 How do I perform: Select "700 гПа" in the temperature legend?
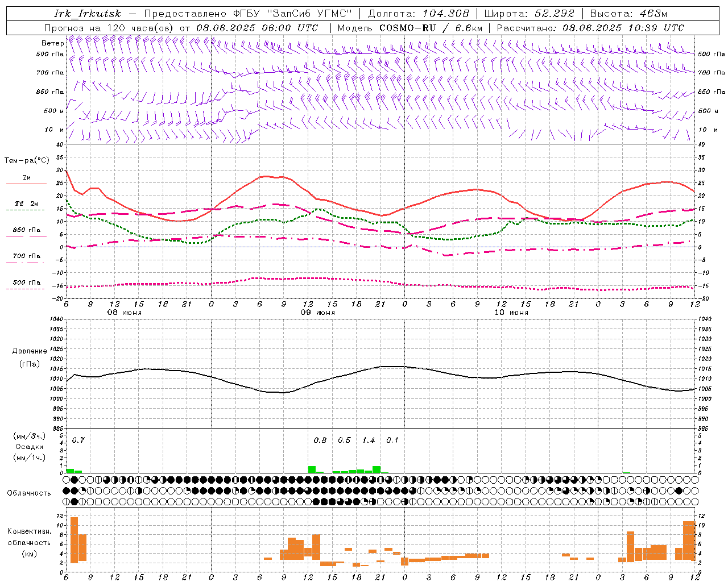(x=27, y=256)
